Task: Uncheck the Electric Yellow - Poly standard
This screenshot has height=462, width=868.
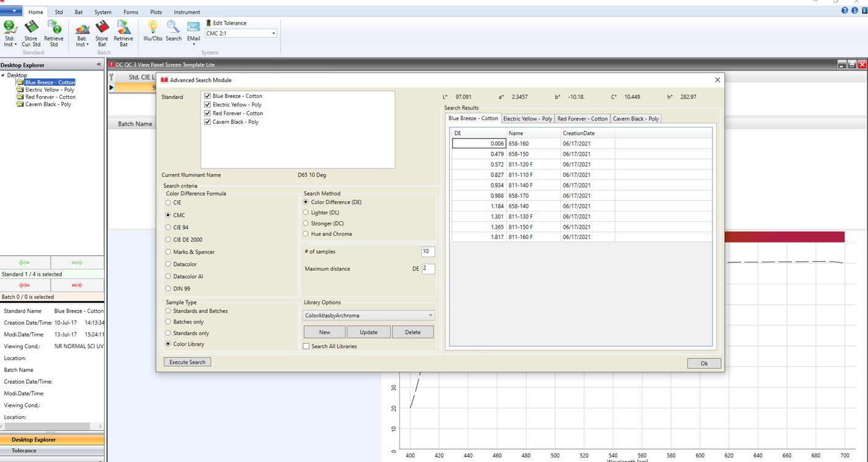Action: point(207,105)
